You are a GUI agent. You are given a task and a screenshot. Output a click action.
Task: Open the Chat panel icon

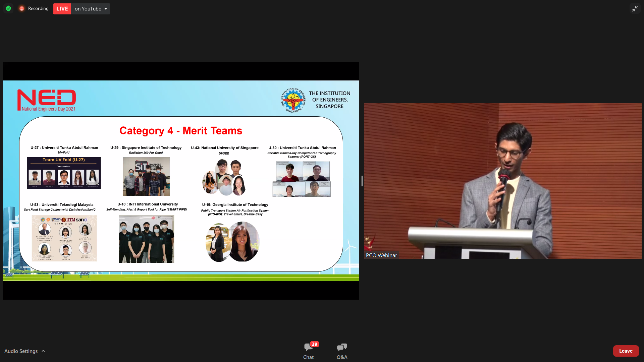click(308, 347)
